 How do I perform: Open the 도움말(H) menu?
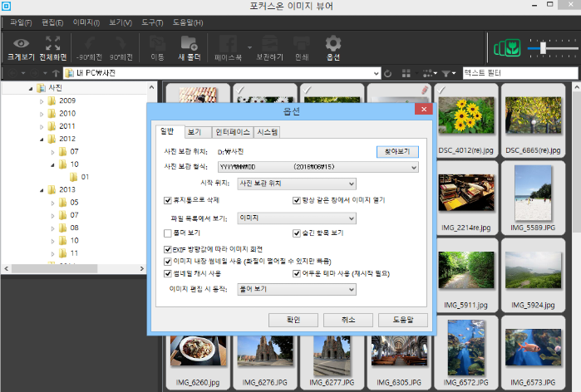[x=188, y=22]
